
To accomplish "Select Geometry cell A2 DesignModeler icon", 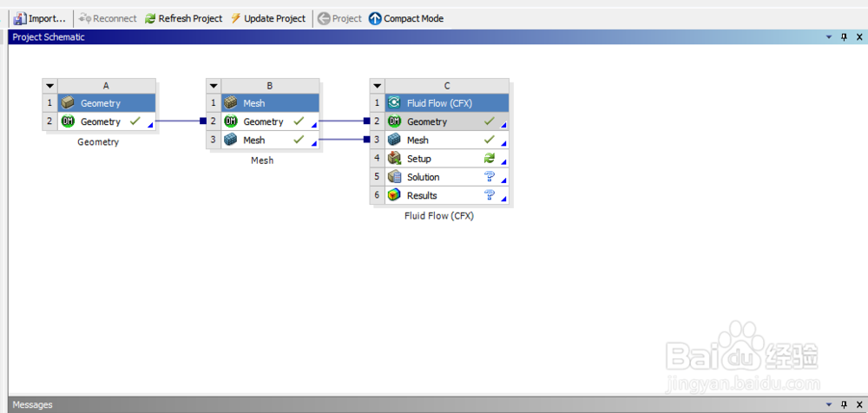I will pyautogui.click(x=68, y=121).
